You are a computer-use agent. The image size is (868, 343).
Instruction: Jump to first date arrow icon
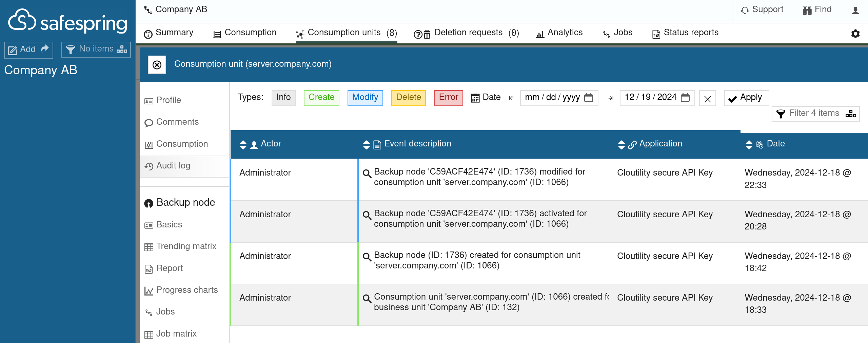[511, 98]
